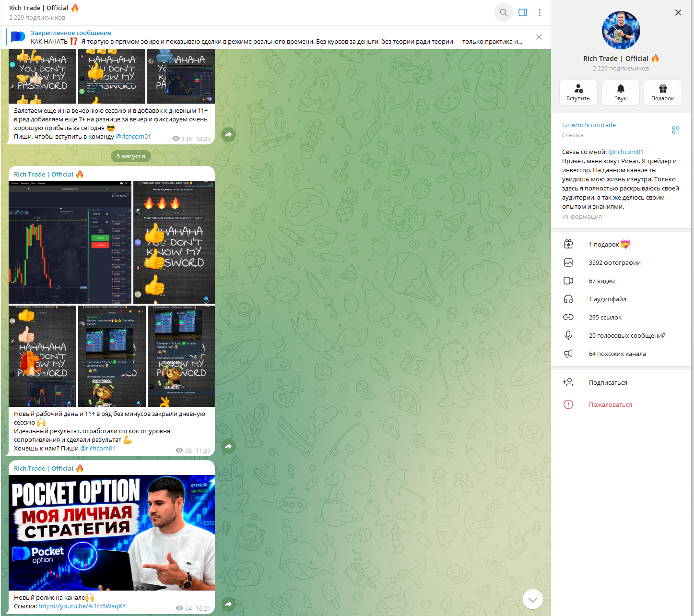Dismiss the pinned message banner
694x616 pixels.
point(539,37)
